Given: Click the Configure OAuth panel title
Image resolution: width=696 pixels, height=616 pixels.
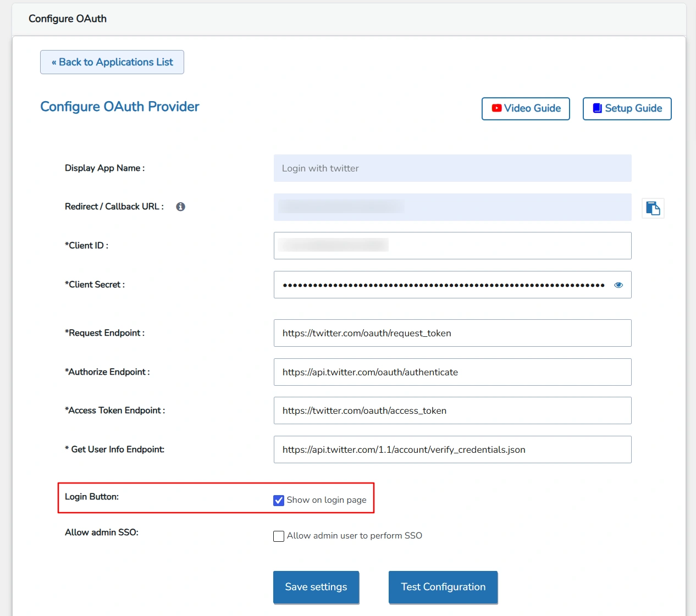Looking at the screenshot, I should point(68,19).
